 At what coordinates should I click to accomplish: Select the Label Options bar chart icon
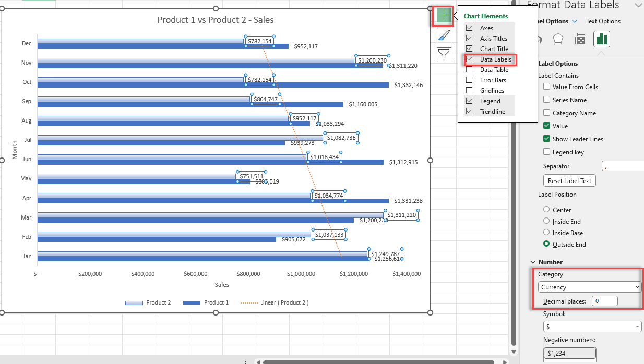(602, 39)
